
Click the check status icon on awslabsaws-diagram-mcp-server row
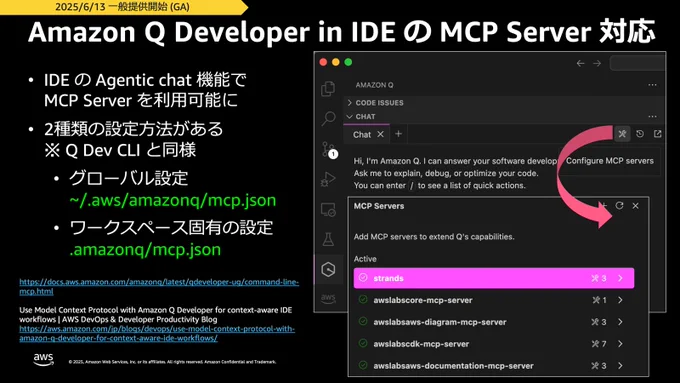click(363, 321)
